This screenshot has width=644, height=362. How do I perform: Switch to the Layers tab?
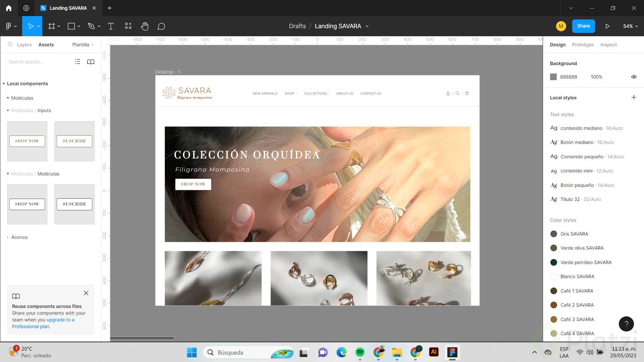(x=24, y=45)
